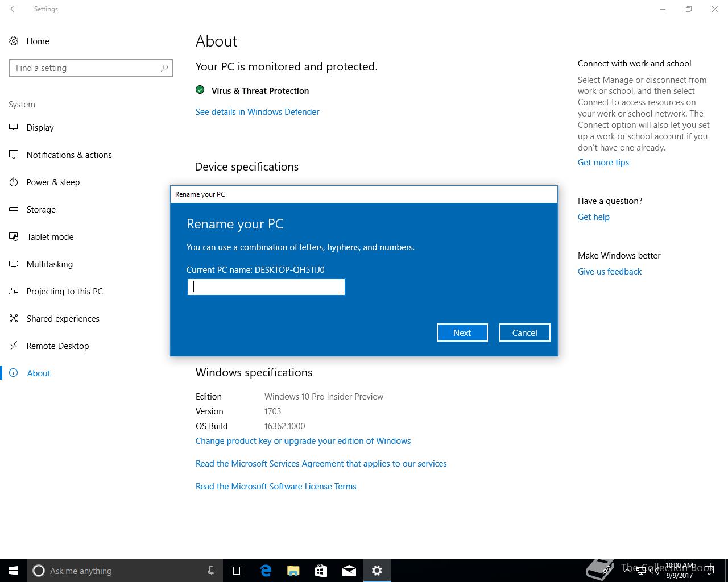Go to Power & sleep page
Screen dimensions: 728x582
click(x=53, y=182)
